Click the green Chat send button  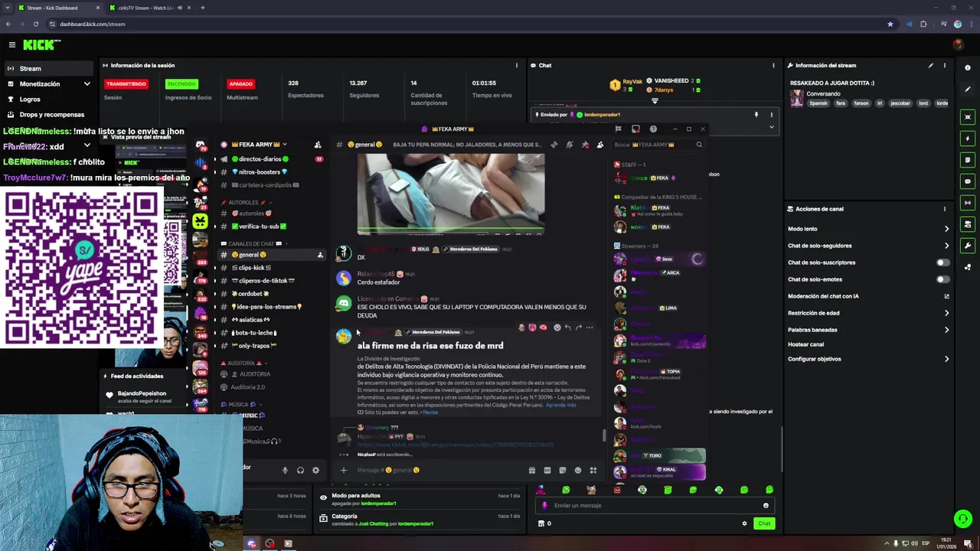click(x=764, y=523)
